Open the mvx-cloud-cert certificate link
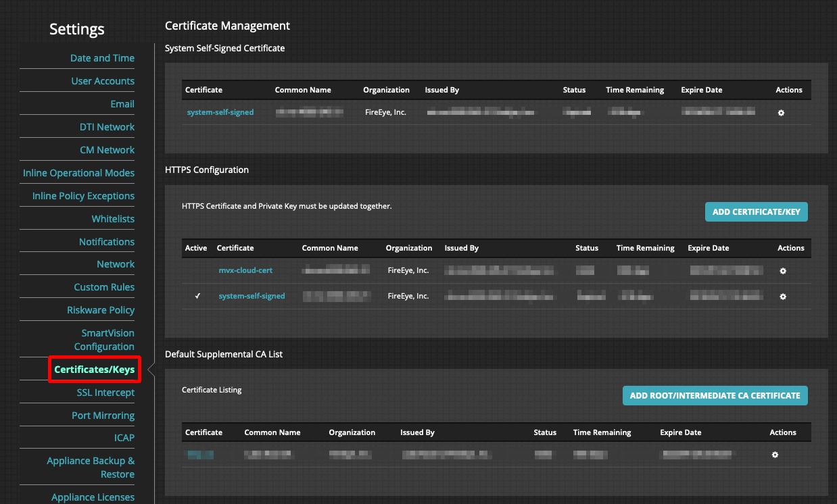Viewport: 837px width, 504px height. point(245,270)
